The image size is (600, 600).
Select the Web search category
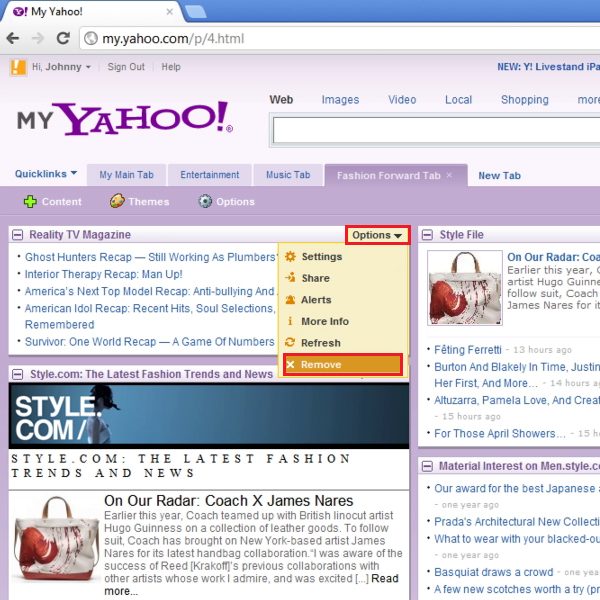point(281,100)
